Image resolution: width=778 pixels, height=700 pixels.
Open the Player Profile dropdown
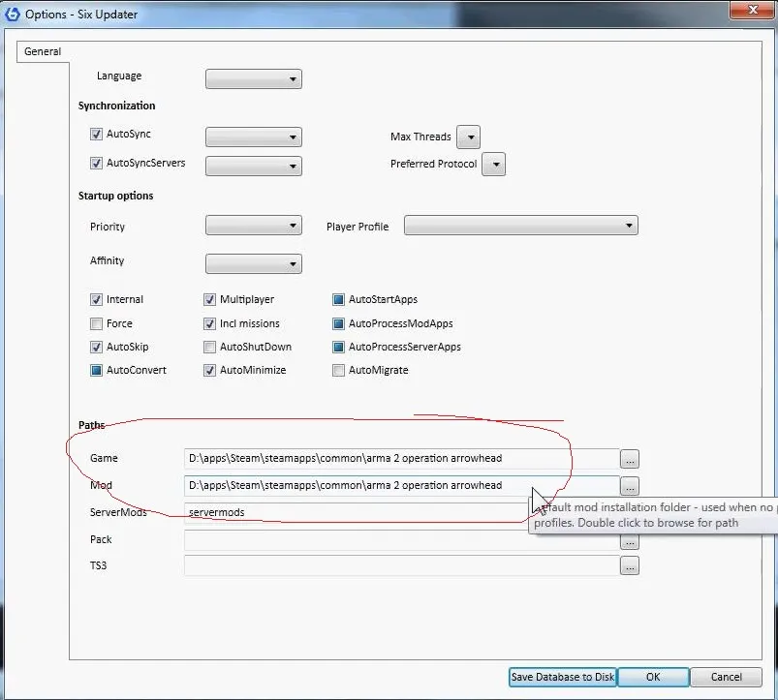click(520, 227)
